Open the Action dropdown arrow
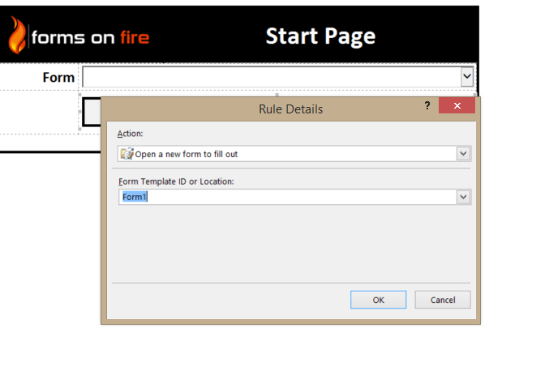The height and width of the screenshot is (392, 549). [x=463, y=154]
